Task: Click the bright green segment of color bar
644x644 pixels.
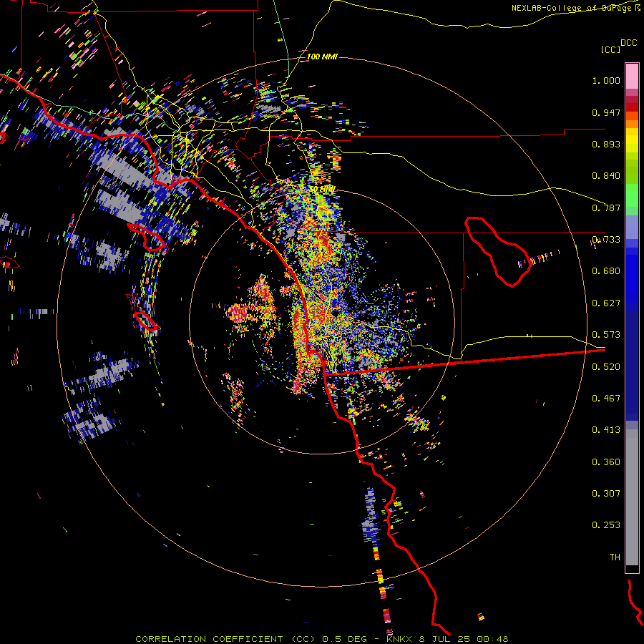Action: (x=632, y=195)
